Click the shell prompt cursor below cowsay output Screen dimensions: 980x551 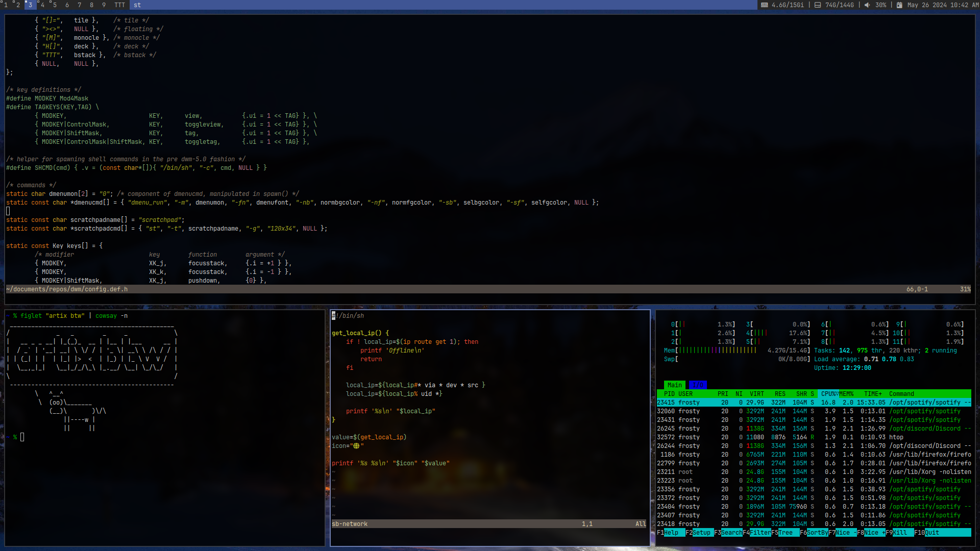coord(22,437)
